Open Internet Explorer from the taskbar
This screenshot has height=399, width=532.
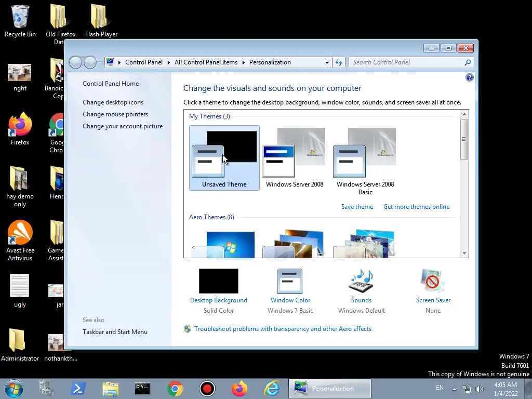(x=272, y=389)
